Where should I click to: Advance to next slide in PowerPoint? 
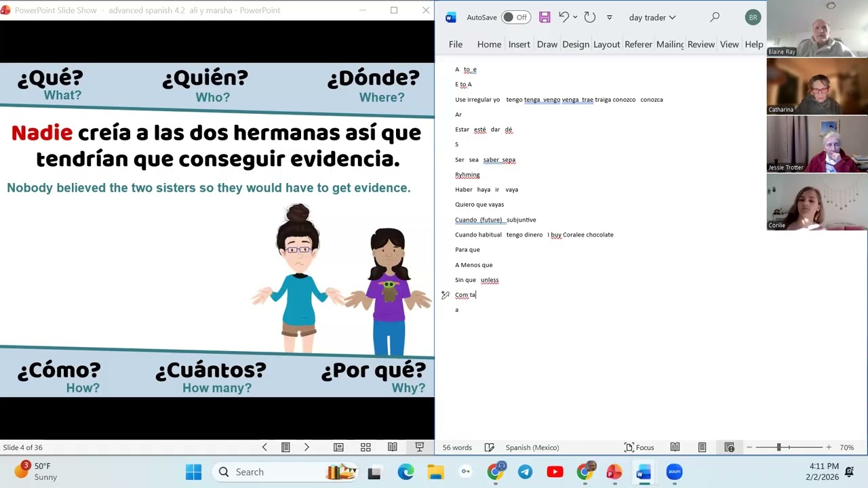(307, 447)
